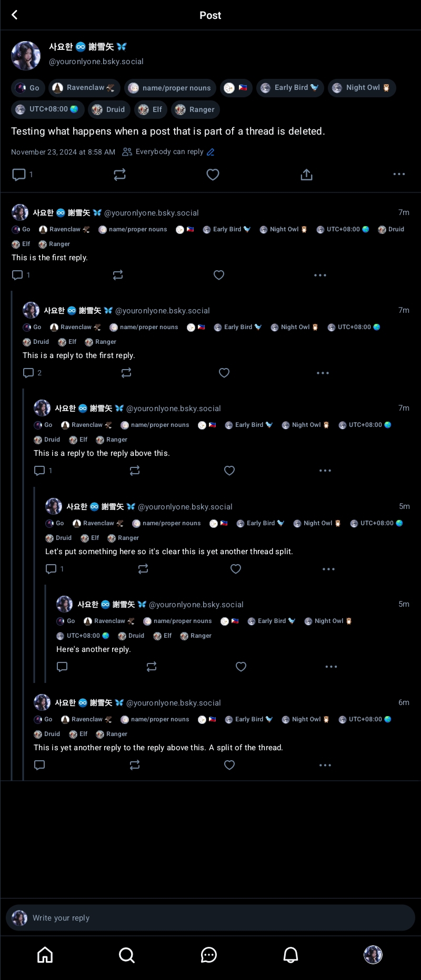Open options for "Here's another reply." post
Viewport: 421px width, 980px height.
[x=331, y=667]
